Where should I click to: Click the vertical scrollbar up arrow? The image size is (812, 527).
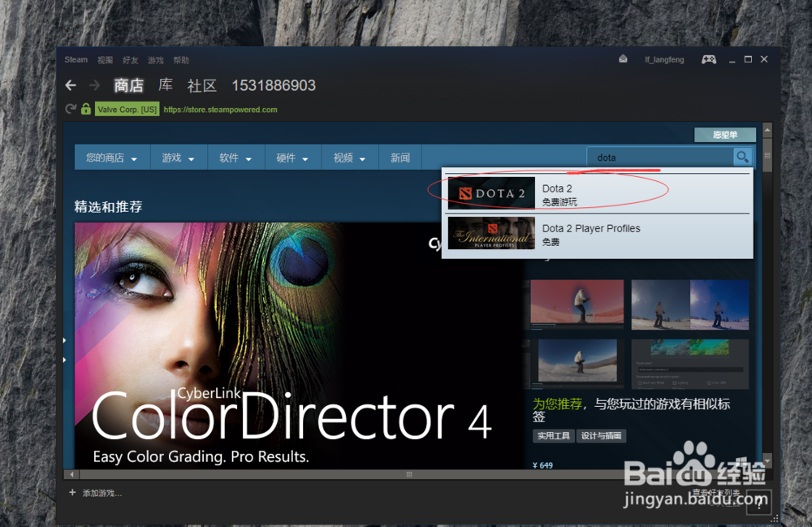[767, 131]
